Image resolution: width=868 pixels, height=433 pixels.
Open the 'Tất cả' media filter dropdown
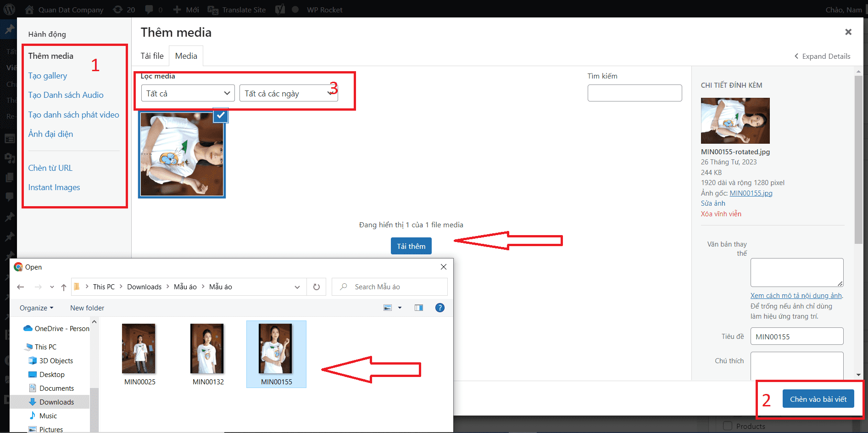[188, 93]
